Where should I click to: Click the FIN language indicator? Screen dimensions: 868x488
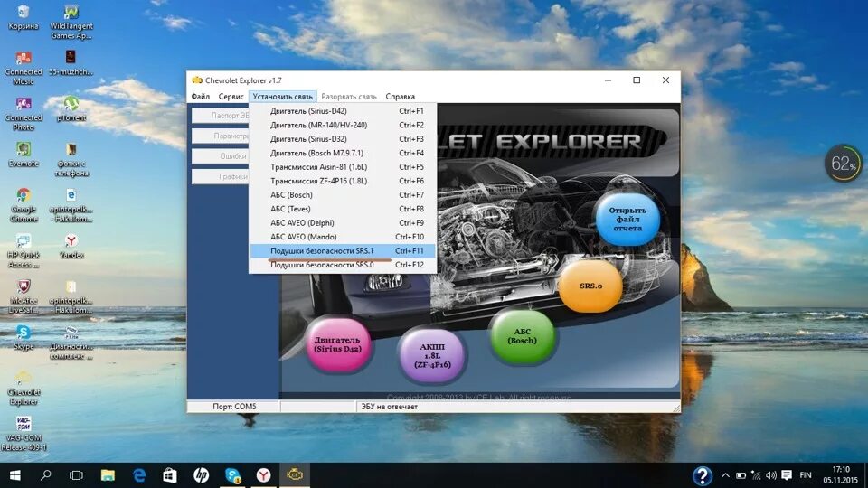pos(806,475)
